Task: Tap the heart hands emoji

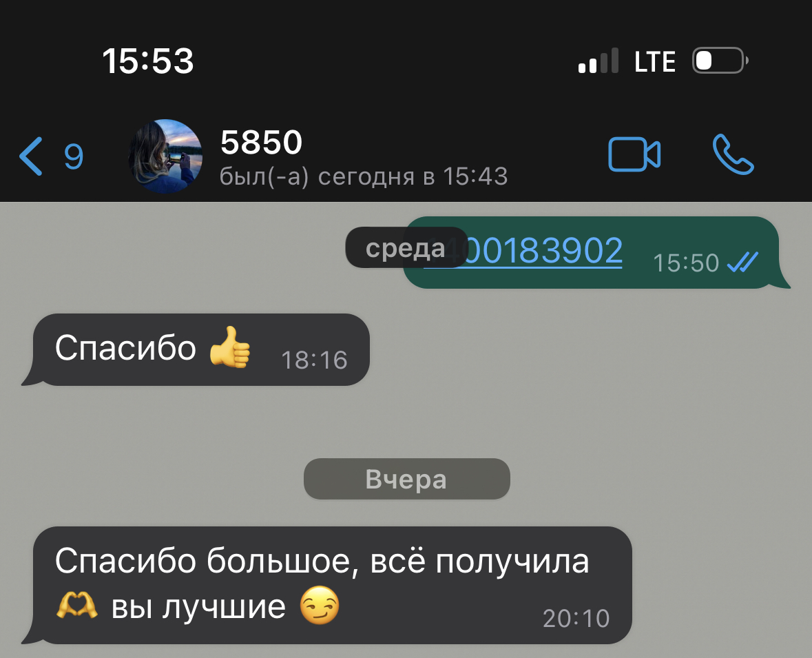Action: pos(76,605)
